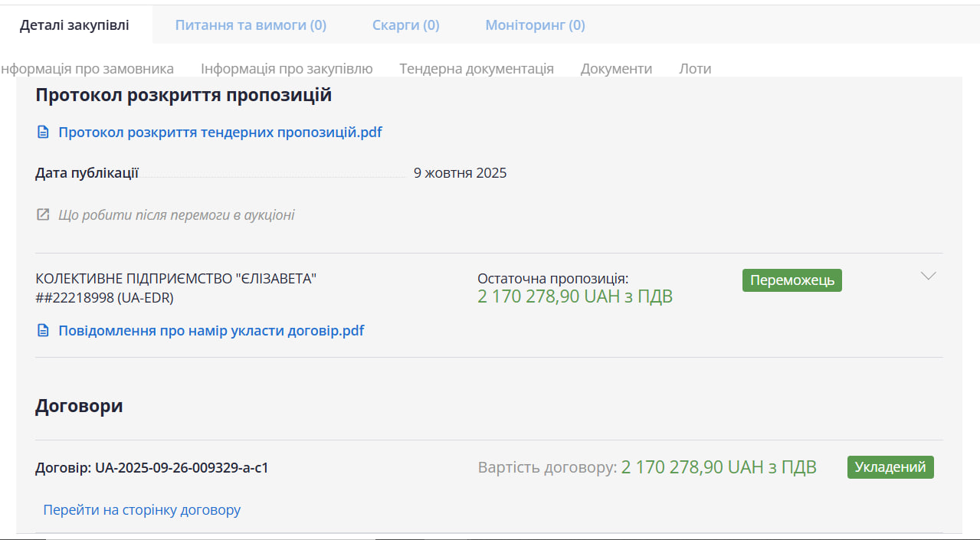Viewport: 980px width, 540px height.
Task: Click the external link icon before Що робити
Action: pos(43,214)
